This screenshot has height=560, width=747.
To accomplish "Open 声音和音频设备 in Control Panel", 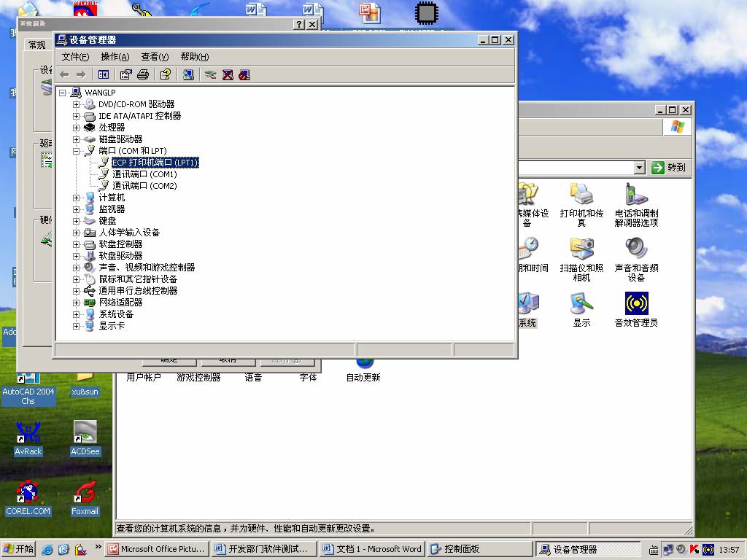I will point(636,260).
